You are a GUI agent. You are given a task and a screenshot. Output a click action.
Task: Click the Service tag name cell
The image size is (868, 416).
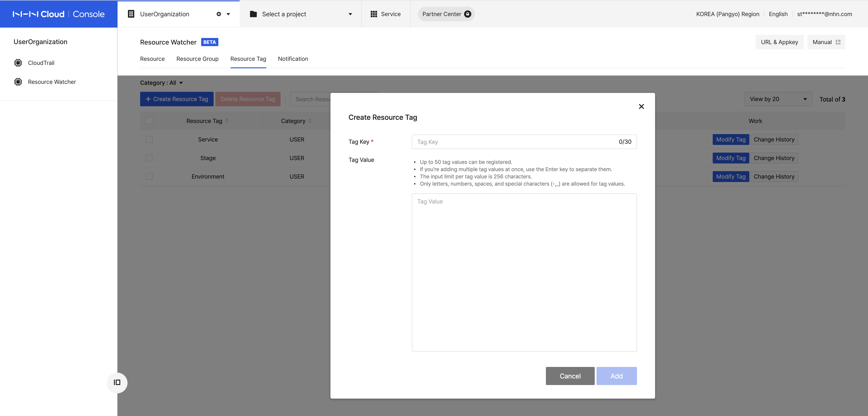click(208, 139)
